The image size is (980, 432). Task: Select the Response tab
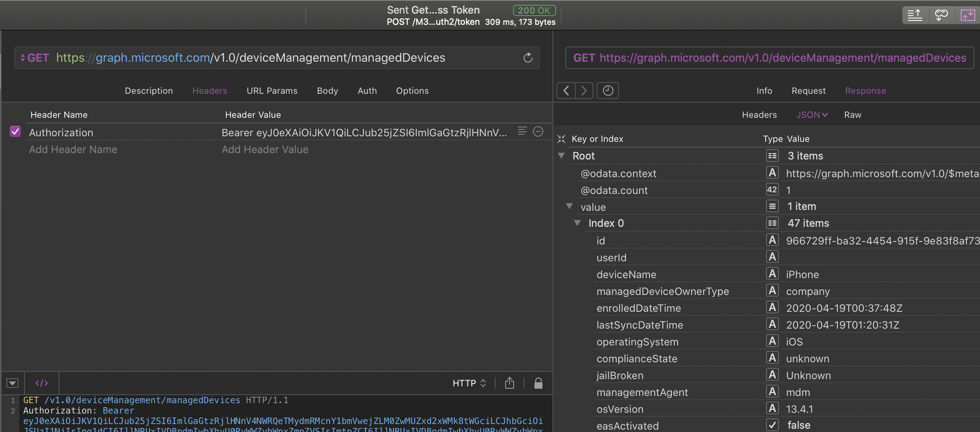(x=865, y=91)
